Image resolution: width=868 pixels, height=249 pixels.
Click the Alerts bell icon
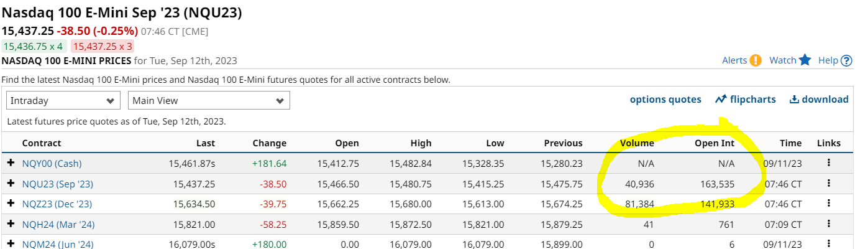coord(755,60)
